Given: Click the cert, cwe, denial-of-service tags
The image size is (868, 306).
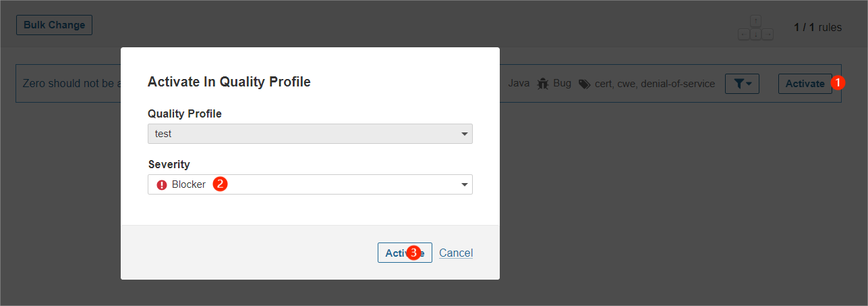Looking at the screenshot, I should pos(655,84).
